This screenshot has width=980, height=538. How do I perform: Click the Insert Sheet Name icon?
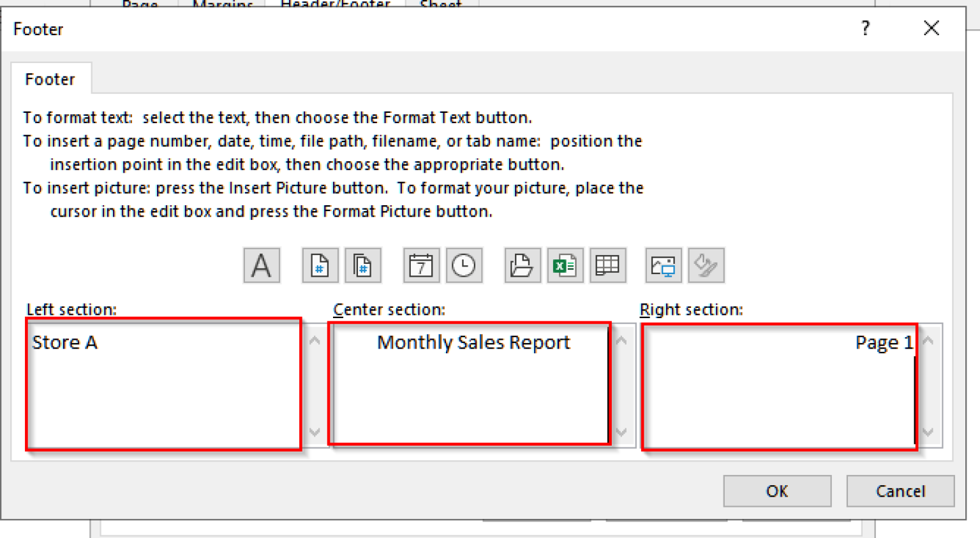[x=607, y=265]
